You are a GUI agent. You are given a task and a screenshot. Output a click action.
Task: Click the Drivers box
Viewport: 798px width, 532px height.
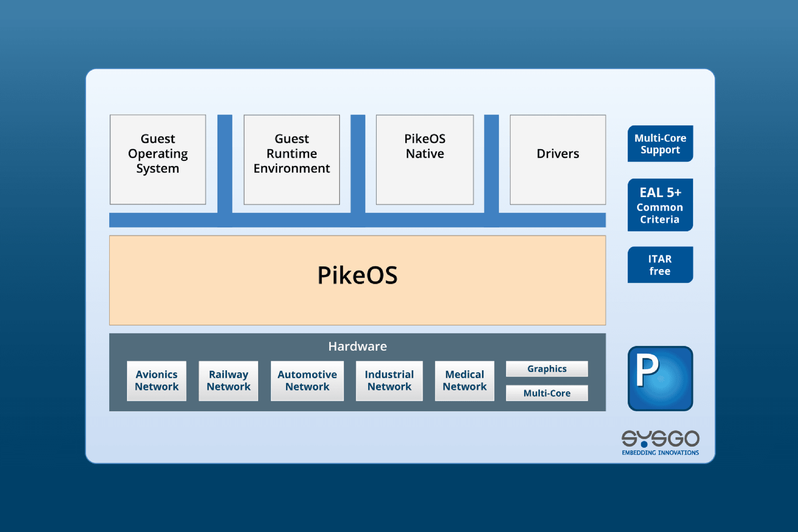(557, 160)
